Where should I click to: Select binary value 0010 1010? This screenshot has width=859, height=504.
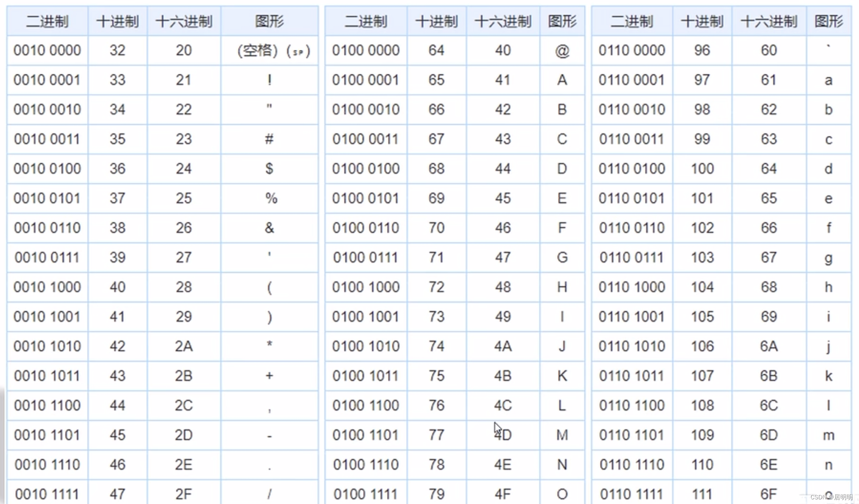click(47, 346)
